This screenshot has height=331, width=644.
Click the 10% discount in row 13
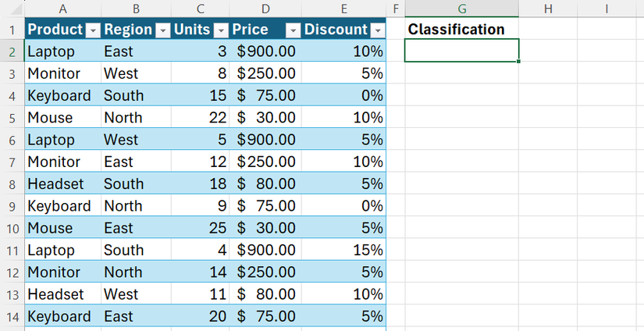[343, 294]
